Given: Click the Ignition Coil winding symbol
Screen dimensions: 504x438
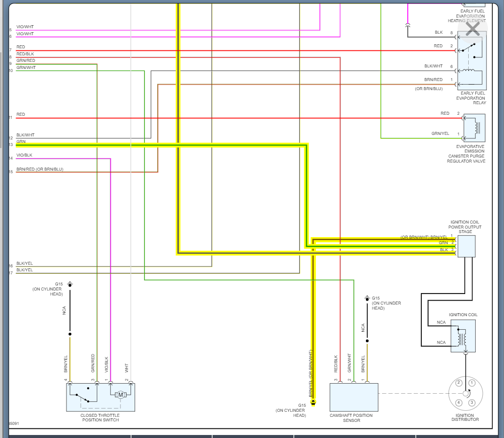Looking at the screenshot, I should [x=463, y=336].
